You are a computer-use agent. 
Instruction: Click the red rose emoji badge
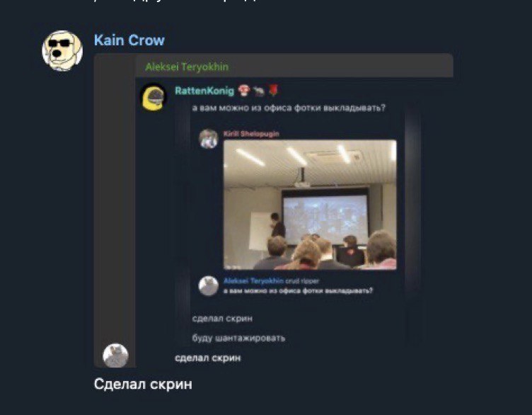(273, 91)
